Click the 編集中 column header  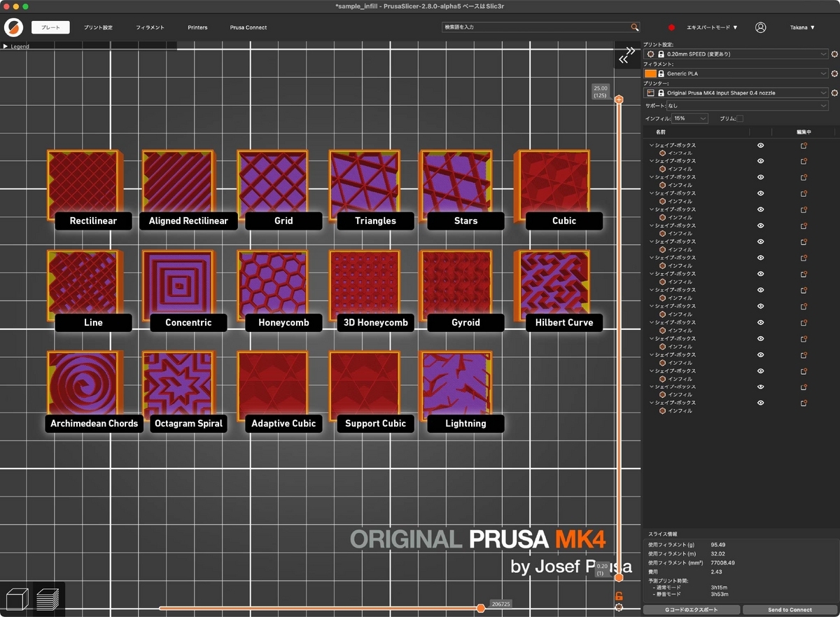804,132
